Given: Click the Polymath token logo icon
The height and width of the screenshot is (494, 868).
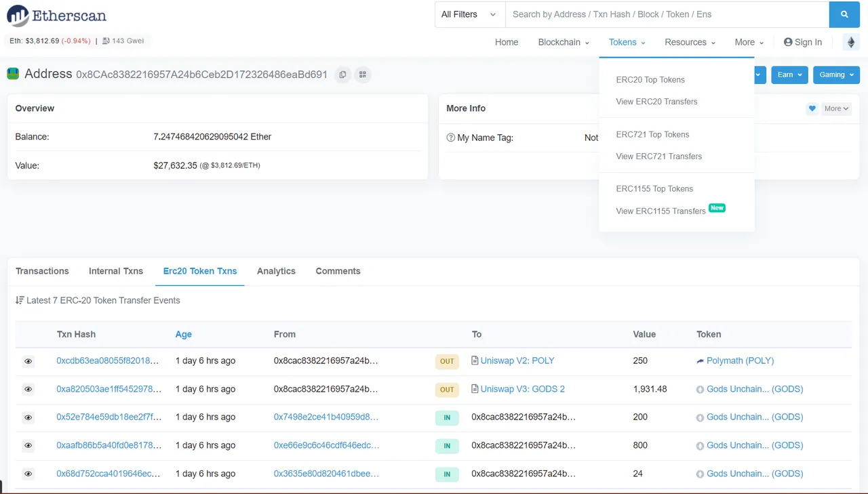Looking at the screenshot, I should click(701, 361).
